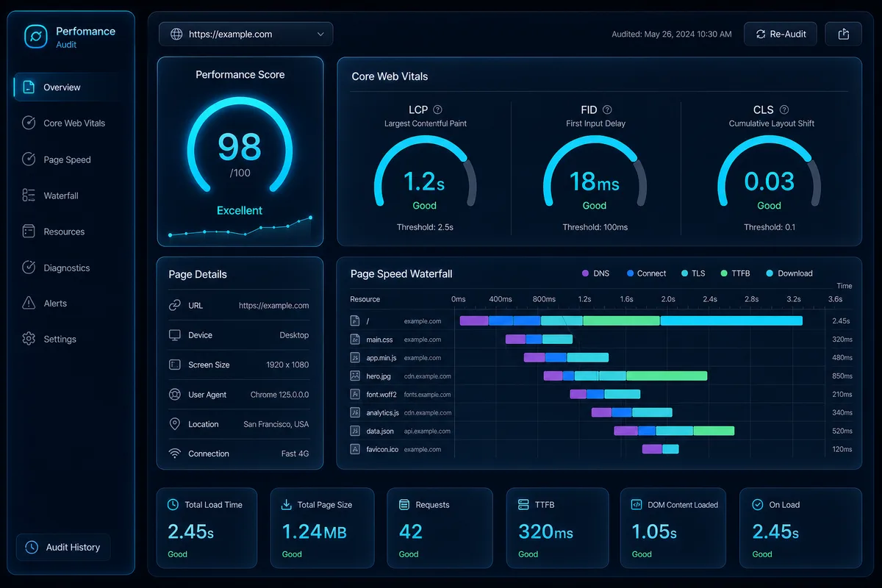Viewport: 882px width, 588px height.
Task: Expand the https://example.com URL dropdown
Action: point(245,34)
